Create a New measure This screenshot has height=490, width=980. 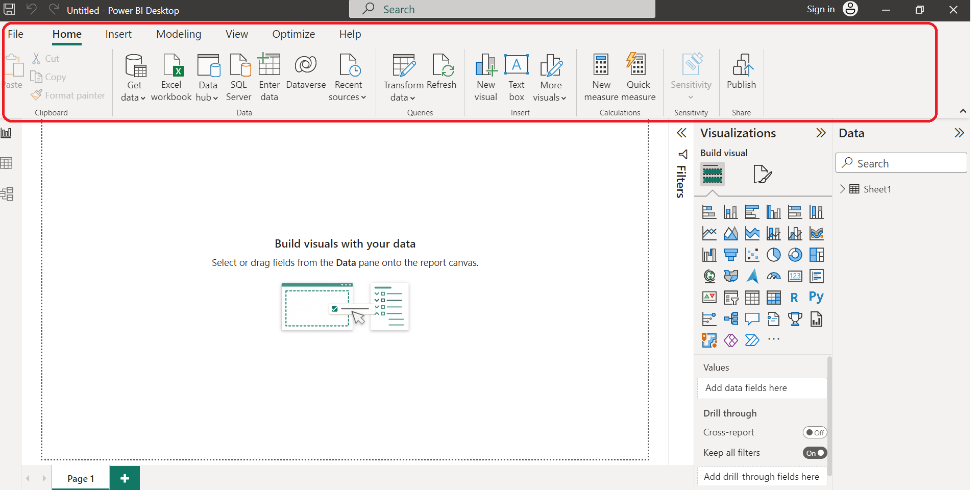pyautogui.click(x=601, y=78)
